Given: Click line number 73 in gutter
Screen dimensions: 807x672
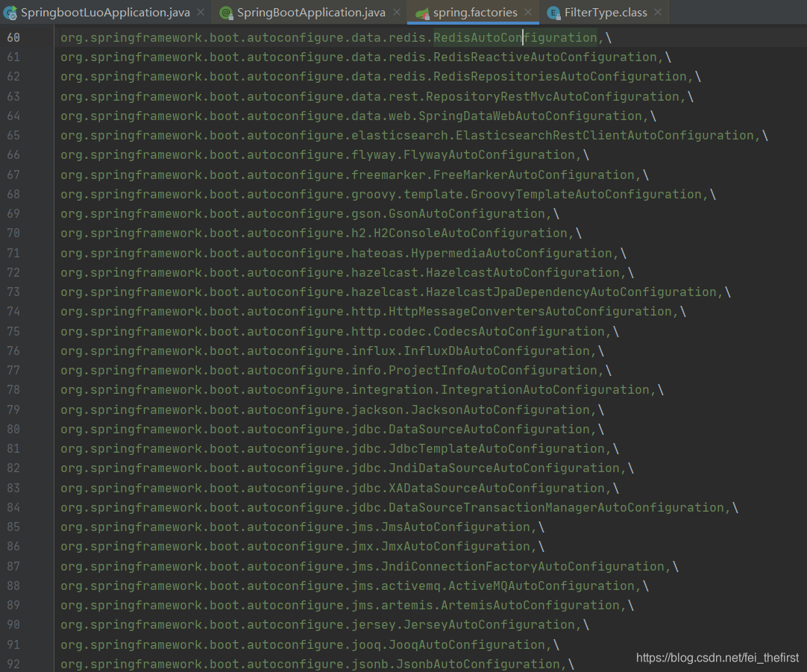Looking at the screenshot, I should coord(13,292).
